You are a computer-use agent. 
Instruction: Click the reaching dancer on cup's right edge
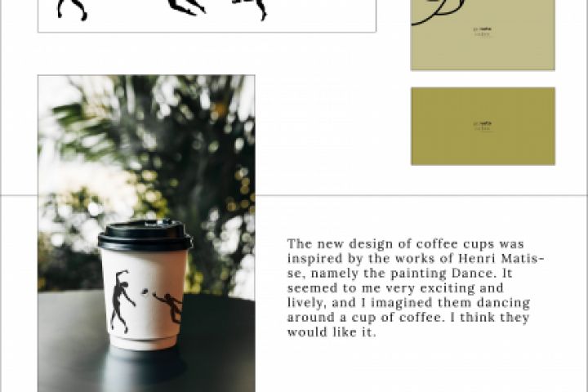coord(169,308)
